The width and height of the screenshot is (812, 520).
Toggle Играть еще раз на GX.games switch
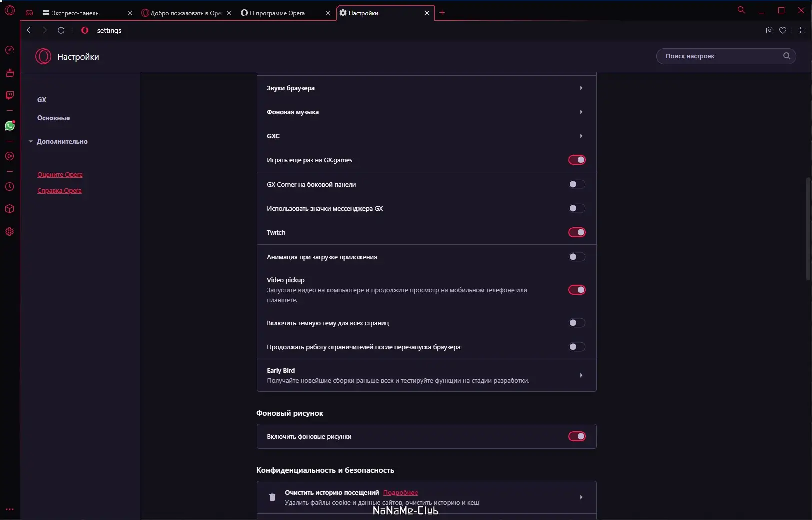click(577, 160)
